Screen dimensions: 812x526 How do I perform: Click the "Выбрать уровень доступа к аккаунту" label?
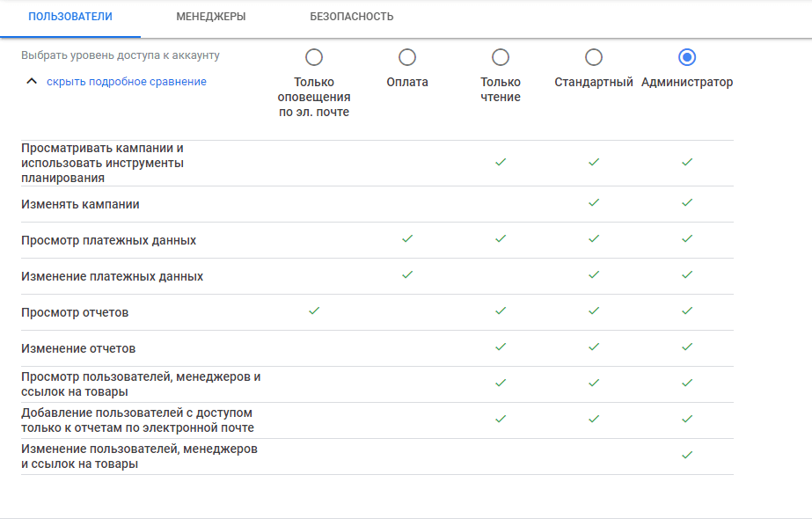tap(121, 55)
